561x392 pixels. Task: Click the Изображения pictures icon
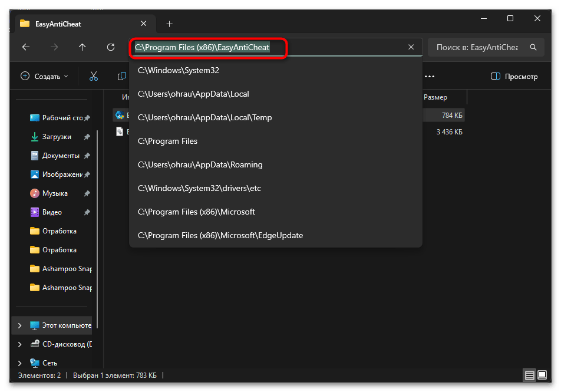[x=35, y=174]
